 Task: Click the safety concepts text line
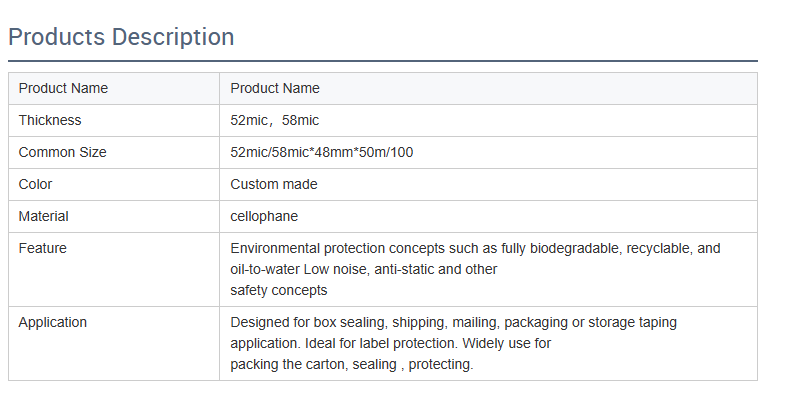click(278, 290)
